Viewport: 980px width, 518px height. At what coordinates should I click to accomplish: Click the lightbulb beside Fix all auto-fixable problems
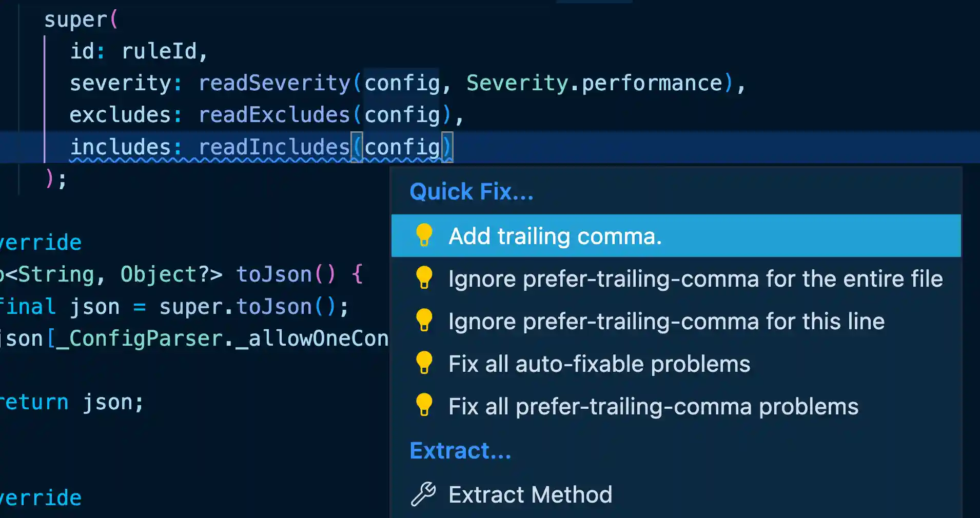click(x=424, y=363)
